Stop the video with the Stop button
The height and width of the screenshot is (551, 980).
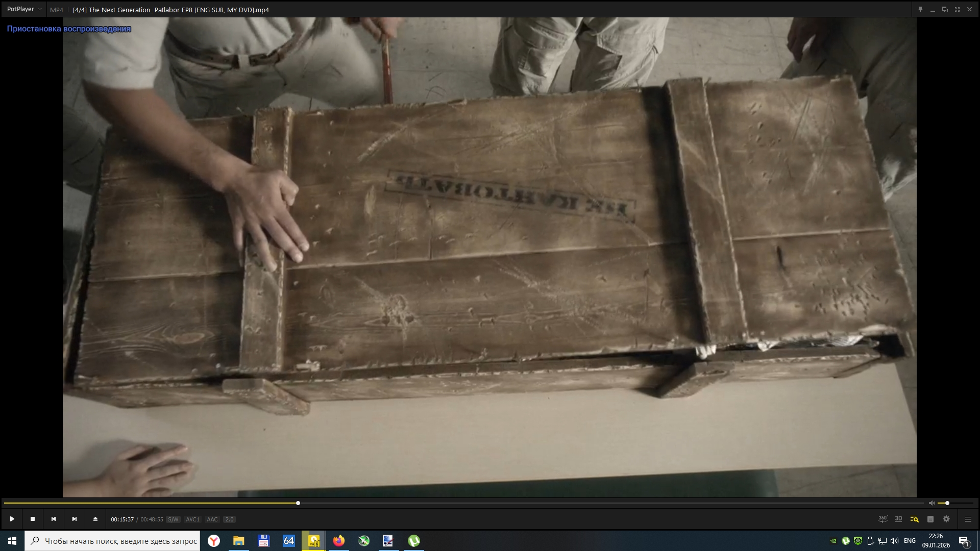tap(33, 519)
